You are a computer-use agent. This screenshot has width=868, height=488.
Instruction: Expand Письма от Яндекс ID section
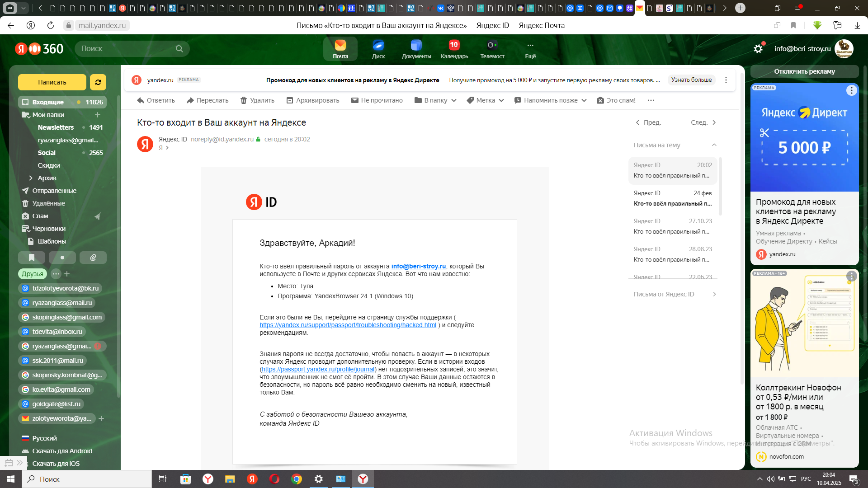(x=714, y=294)
